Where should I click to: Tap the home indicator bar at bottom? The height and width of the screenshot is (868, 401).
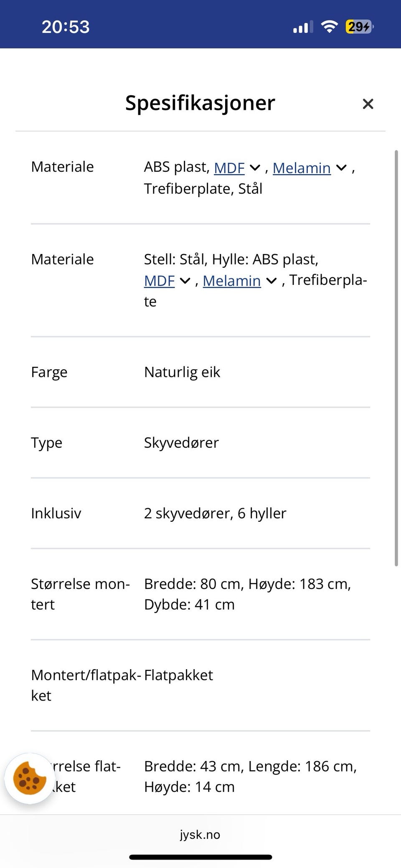coord(200,857)
